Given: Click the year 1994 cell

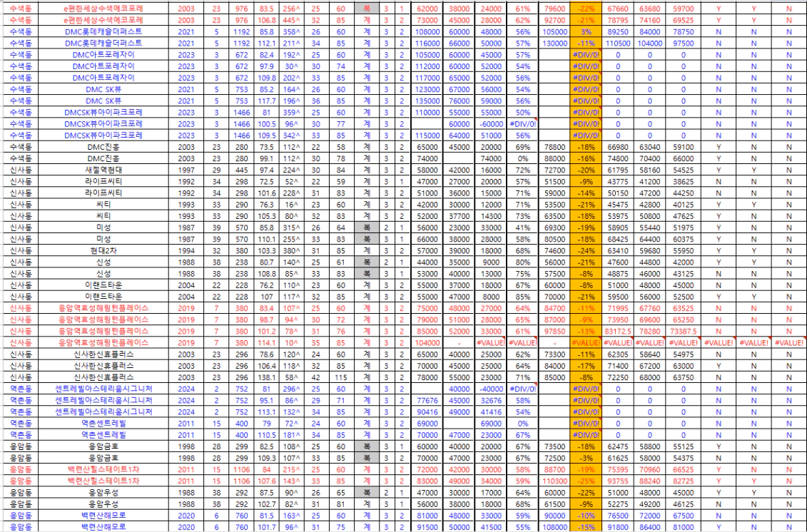Looking at the screenshot, I should pyautogui.click(x=186, y=251).
